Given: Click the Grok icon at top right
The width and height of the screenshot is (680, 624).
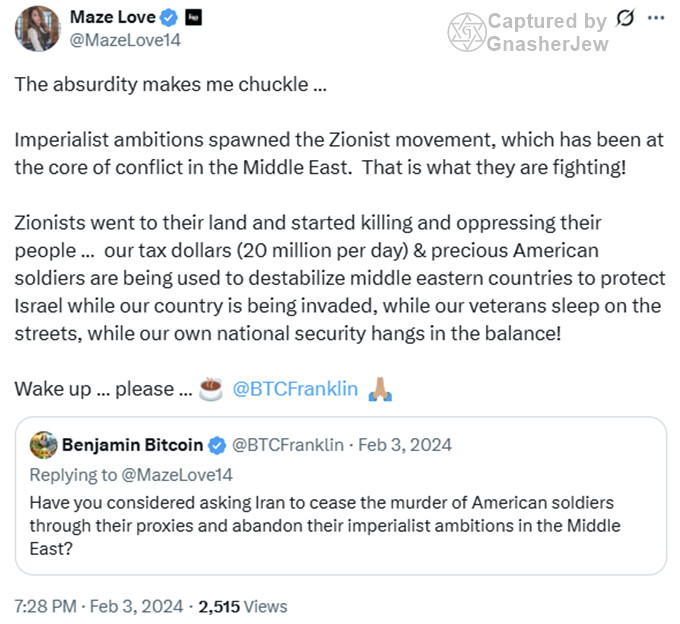Looking at the screenshot, I should click(x=625, y=18).
